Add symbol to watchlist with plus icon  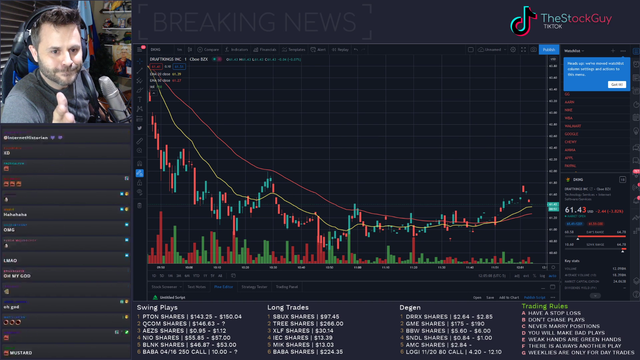613,51
